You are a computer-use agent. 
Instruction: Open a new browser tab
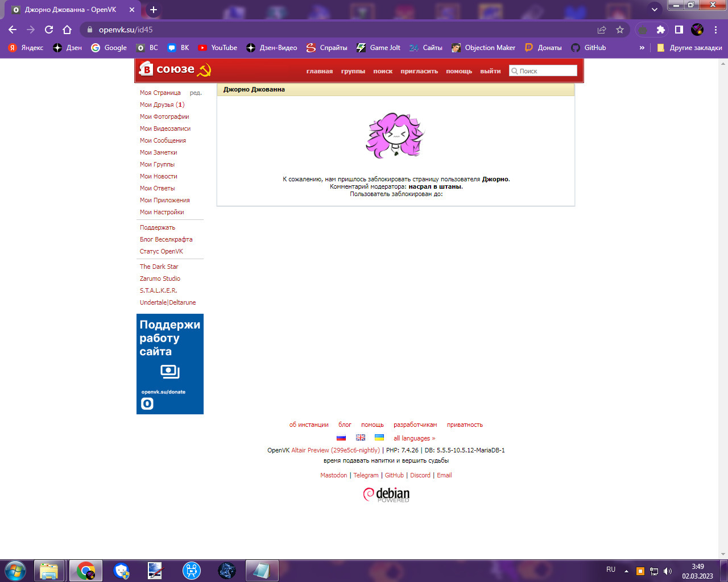pyautogui.click(x=154, y=10)
